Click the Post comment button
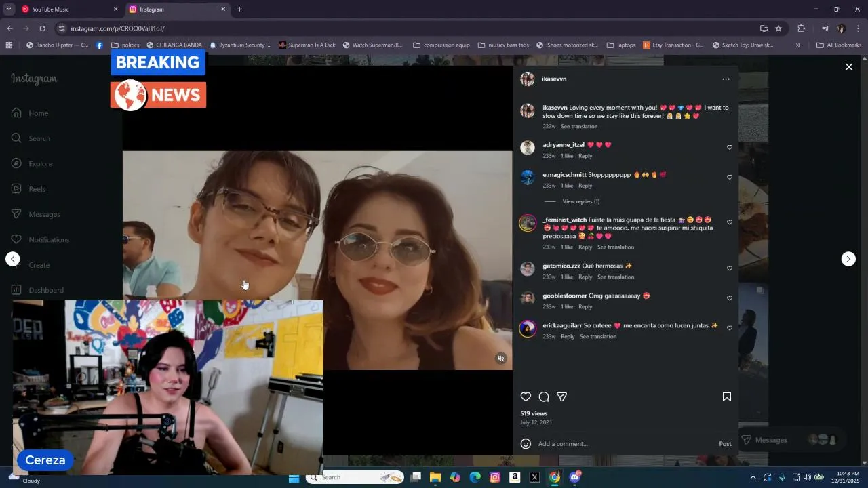 [725, 444]
